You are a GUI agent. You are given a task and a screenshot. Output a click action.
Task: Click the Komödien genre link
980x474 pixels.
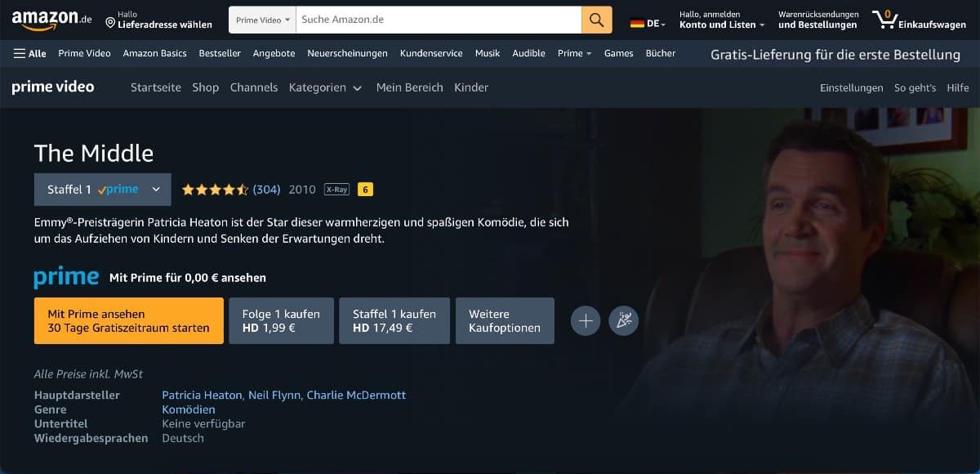coord(189,409)
